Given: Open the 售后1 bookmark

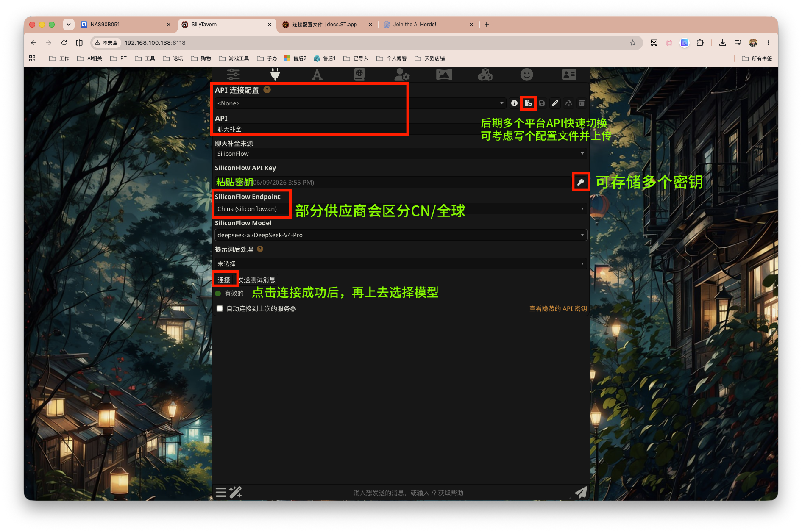Looking at the screenshot, I should point(325,58).
